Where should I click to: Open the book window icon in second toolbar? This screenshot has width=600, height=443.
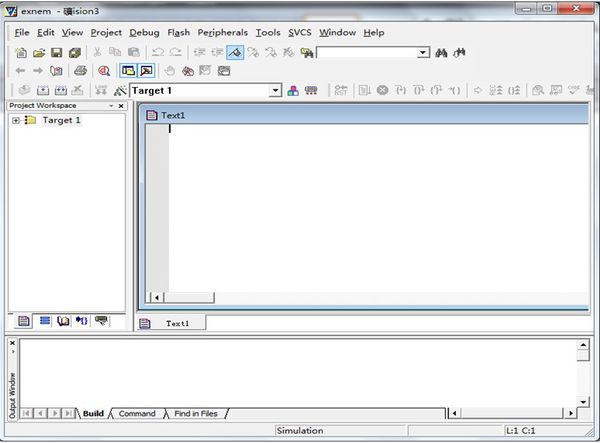56,71
